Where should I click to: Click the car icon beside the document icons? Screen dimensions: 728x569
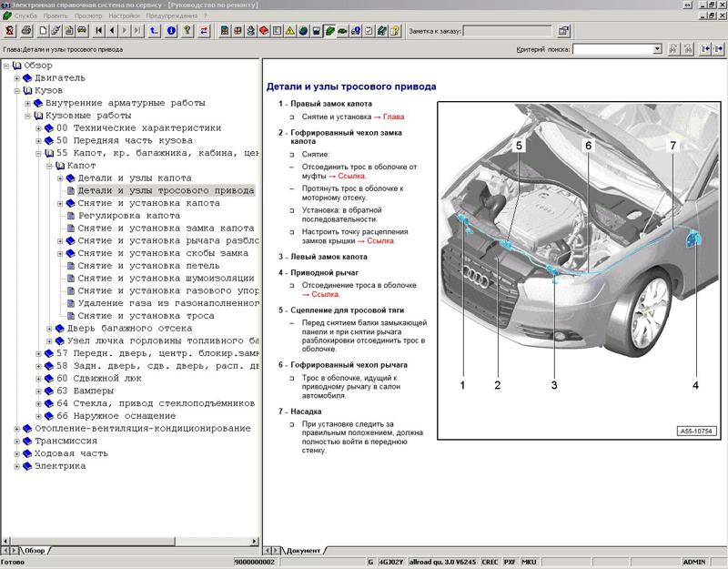[x=82, y=31]
